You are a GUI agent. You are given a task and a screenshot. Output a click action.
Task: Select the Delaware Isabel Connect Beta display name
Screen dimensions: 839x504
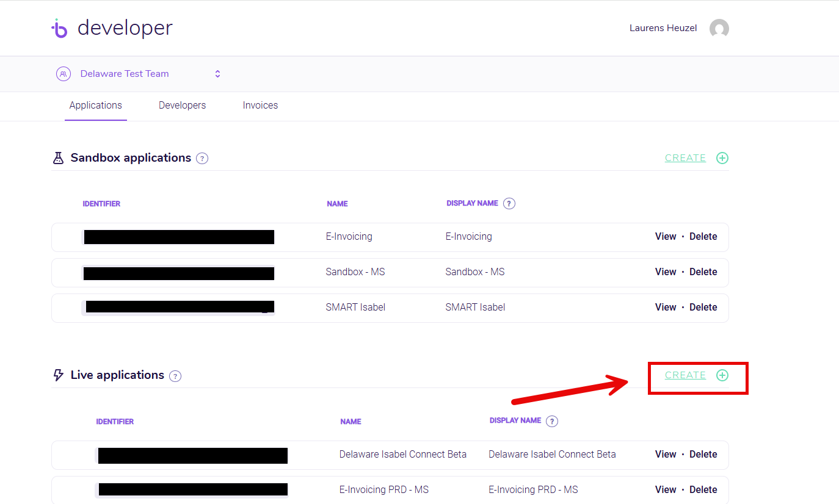552,455
